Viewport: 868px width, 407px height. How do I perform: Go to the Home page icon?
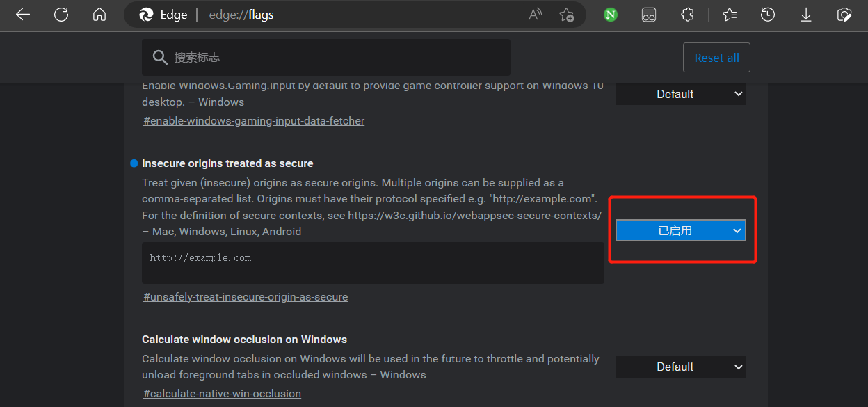pos(99,15)
